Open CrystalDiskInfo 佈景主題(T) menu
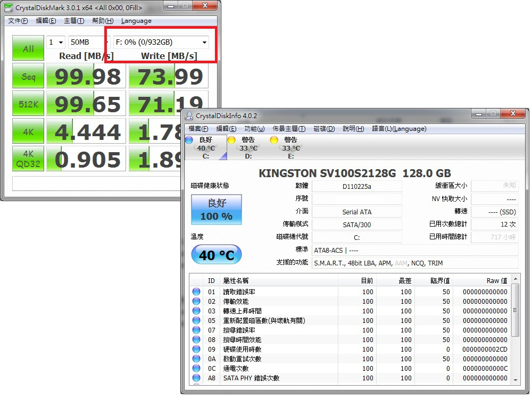532x399 pixels. point(289,129)
